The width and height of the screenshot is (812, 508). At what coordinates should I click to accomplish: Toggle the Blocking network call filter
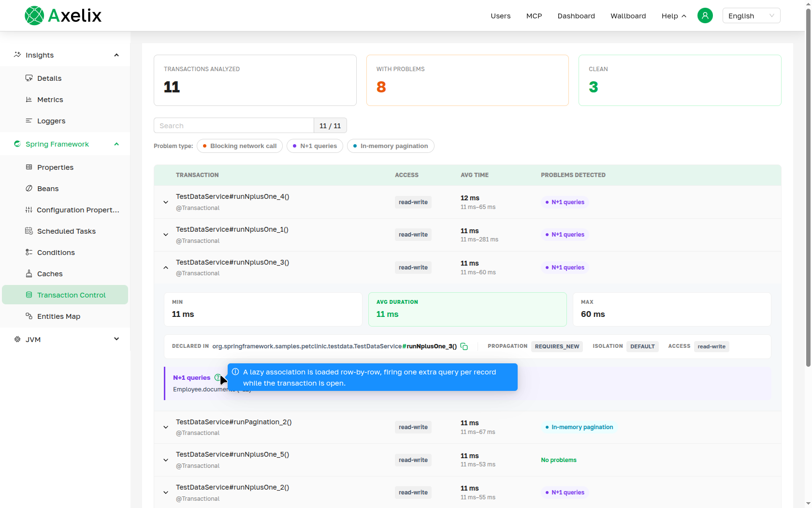[x=240, y=146]
